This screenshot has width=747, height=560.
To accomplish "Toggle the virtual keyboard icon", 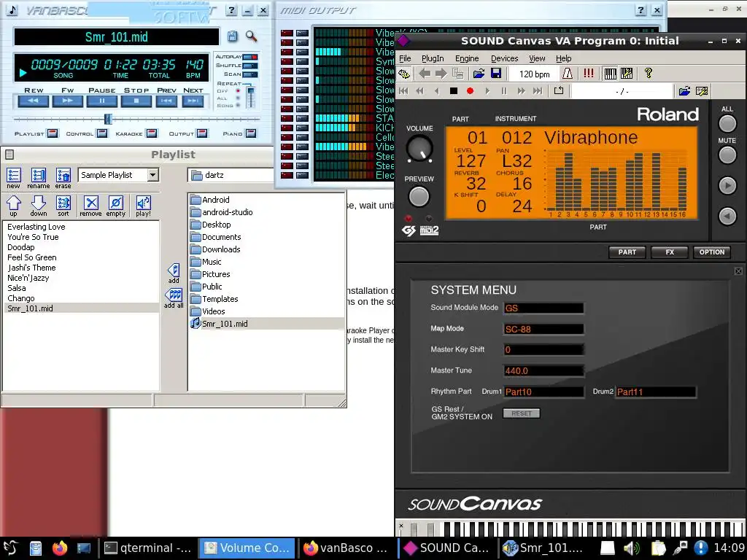I will pos(611,74).
